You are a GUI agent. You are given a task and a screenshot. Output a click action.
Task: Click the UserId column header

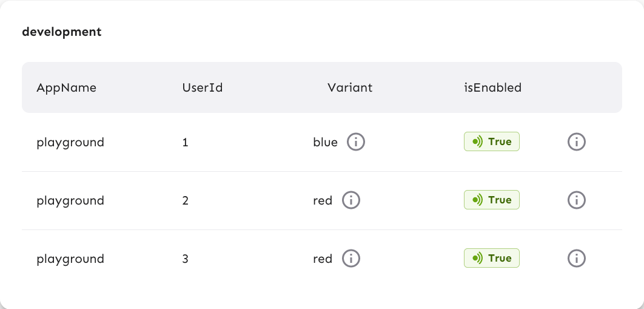click(x=203, y=87)
